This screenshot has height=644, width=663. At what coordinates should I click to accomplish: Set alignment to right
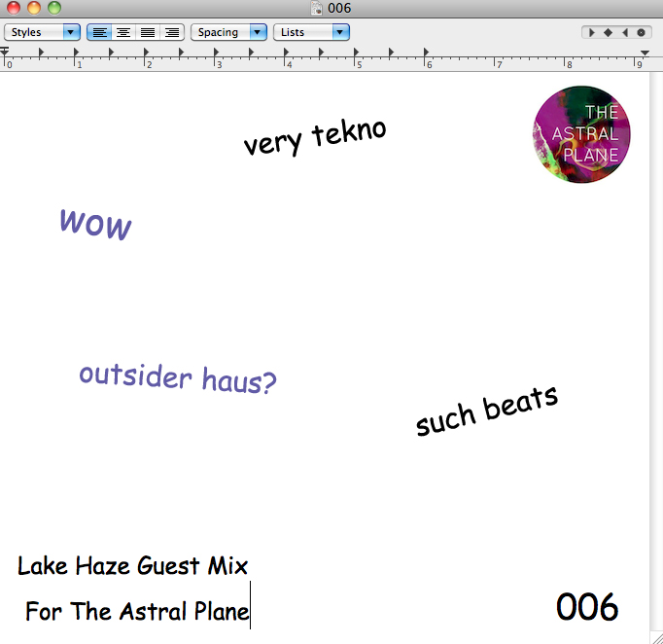tap(172, 32)
